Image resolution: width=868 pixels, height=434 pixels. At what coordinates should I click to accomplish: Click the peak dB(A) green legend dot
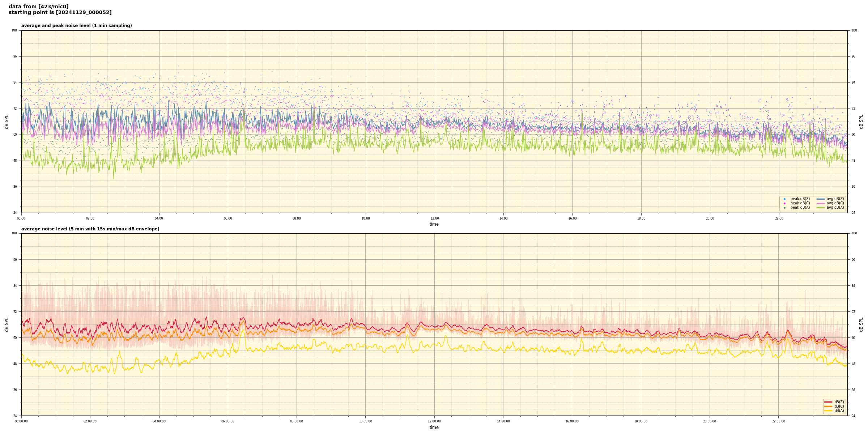(784, 208)
